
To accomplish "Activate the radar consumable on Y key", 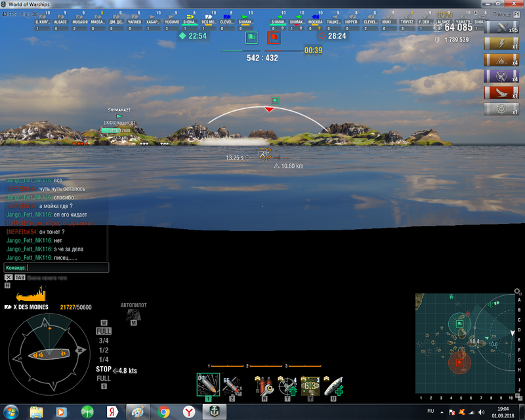I will pos(310,385).
